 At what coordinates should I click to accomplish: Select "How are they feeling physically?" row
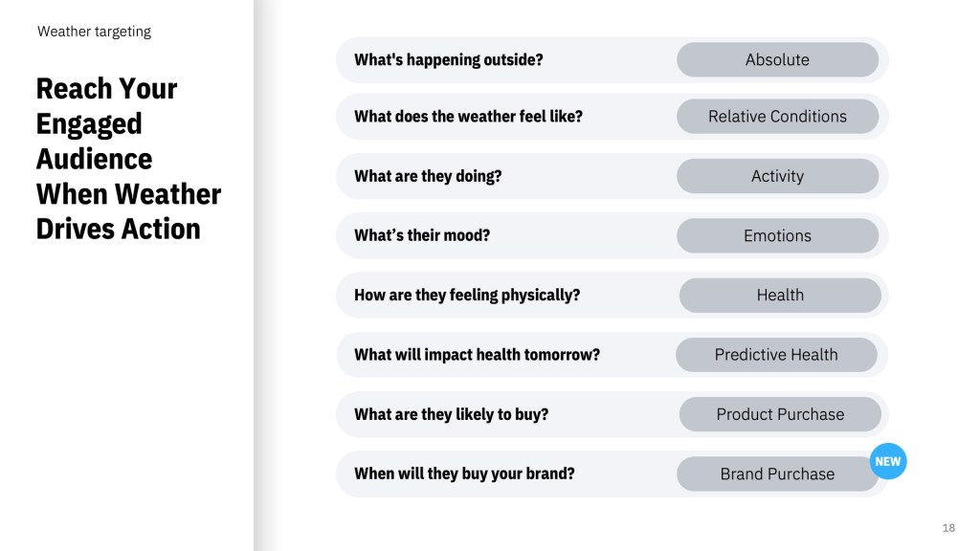pos(612,295)
